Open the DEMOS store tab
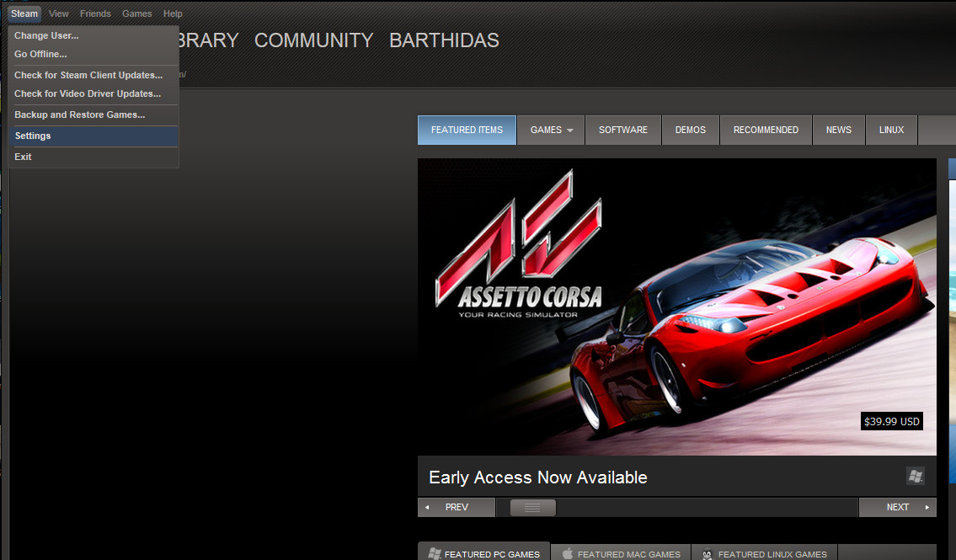Image resolution: width=956 pixels, height=560 pixels. pyautogui.click(x=690, y=130)
